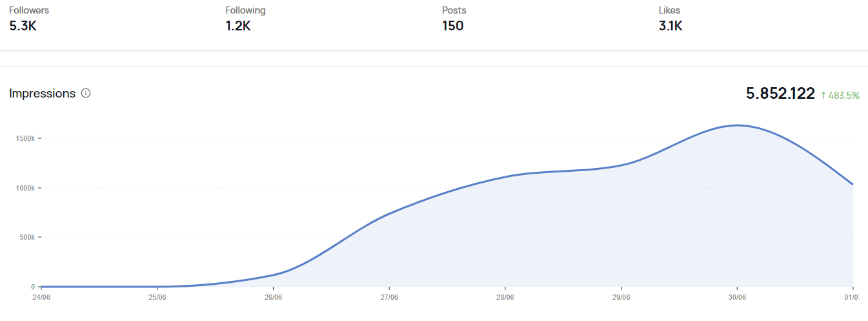Click the Impressions info icon
Image resolution: width=868 pixels, height=321 pixels.
(x=86, y=93)
